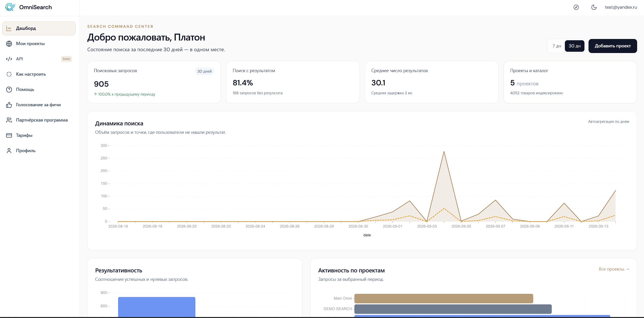
Task: Toggle dark mode with the moon icon
Action: 594,7
